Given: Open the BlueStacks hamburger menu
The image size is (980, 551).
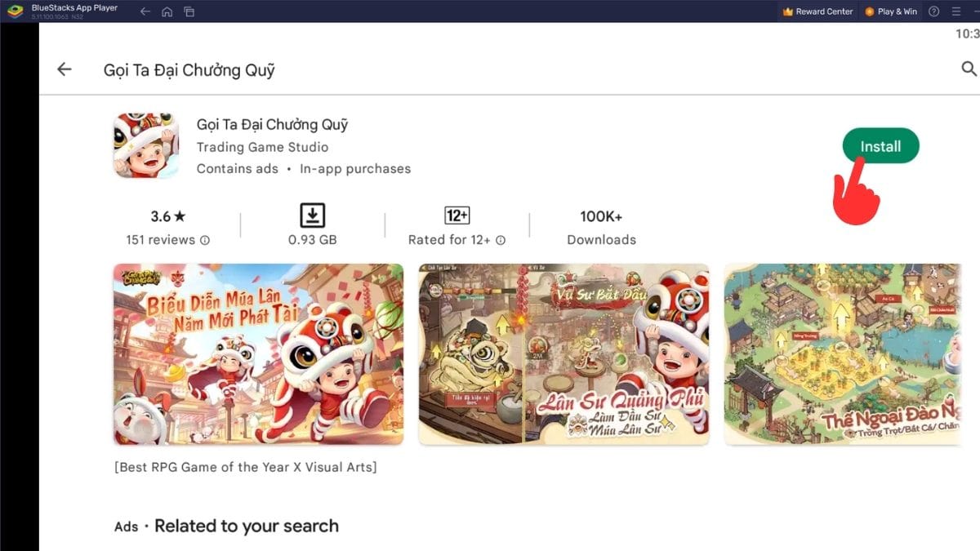Looking at the screenshot, I should pos(956,11).
